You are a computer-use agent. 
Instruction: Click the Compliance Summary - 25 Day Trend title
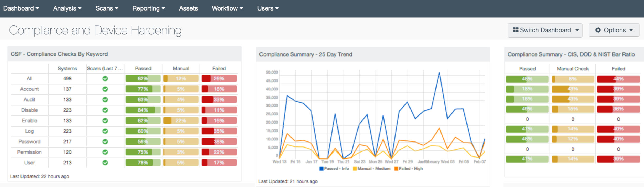[x=306, y=54]
